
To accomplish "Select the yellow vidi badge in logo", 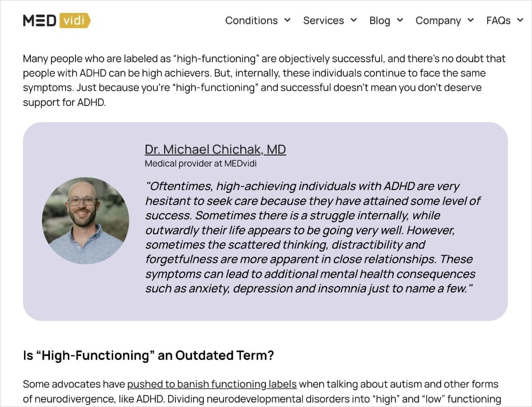I will click(74, 21).
